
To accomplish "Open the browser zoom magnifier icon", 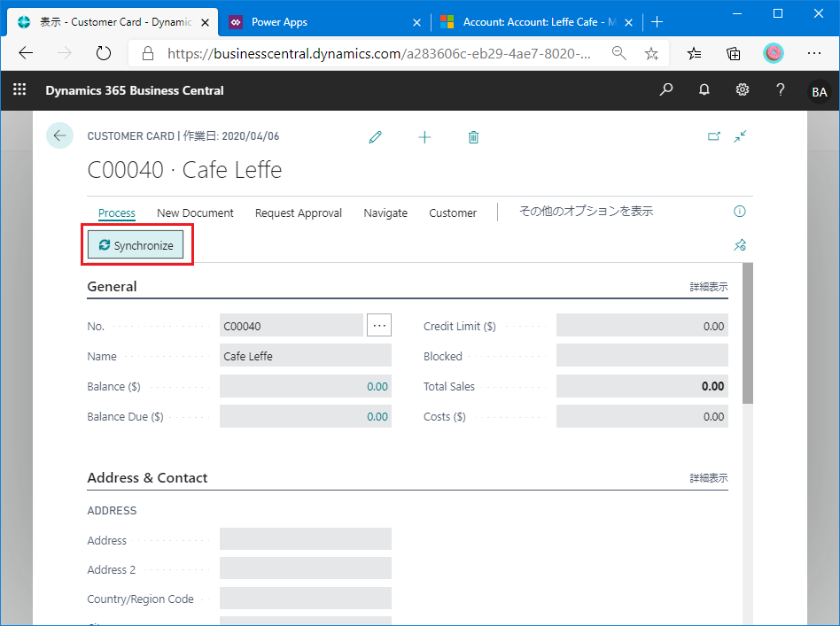I will pyautogui.click(x=619, y=53).
